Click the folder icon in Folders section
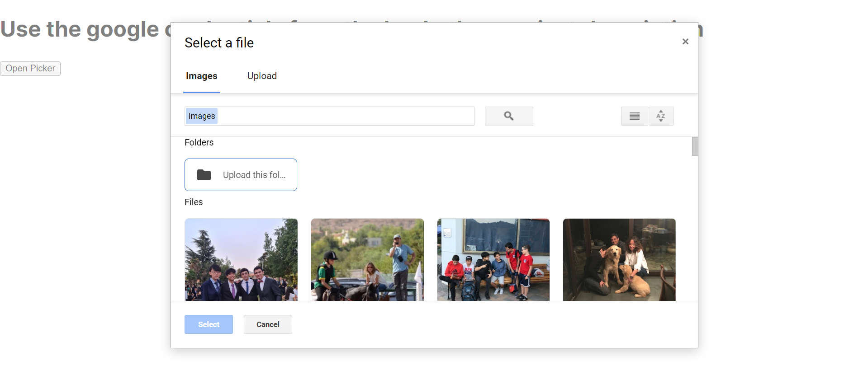 click(204, 175)
